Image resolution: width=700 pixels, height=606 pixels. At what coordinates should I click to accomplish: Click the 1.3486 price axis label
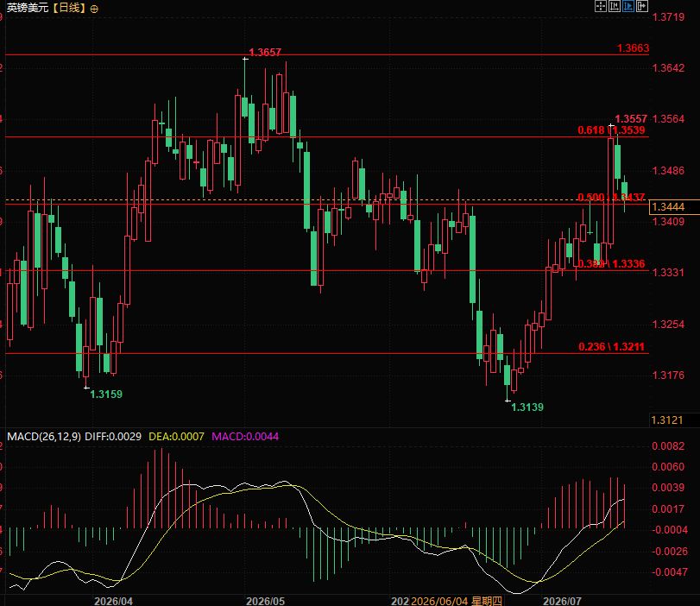coord(668,171)
